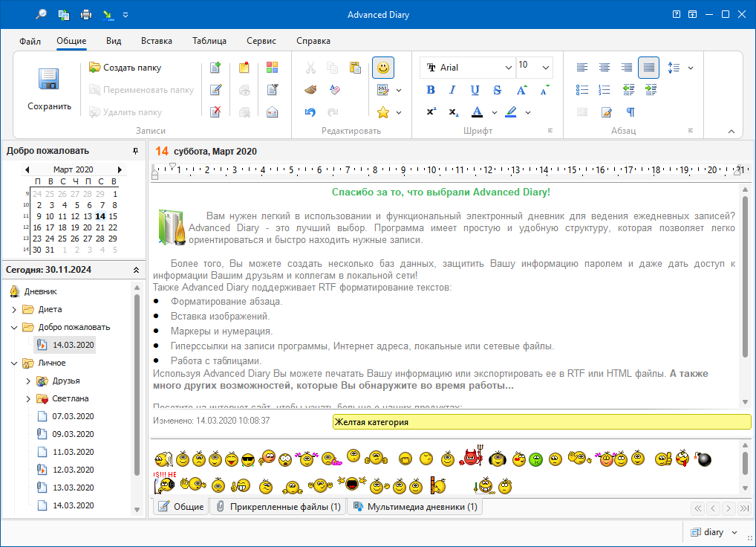Click the yellow star icon
The width and height of the screenshot is (756, 547).
coord(382,112)
